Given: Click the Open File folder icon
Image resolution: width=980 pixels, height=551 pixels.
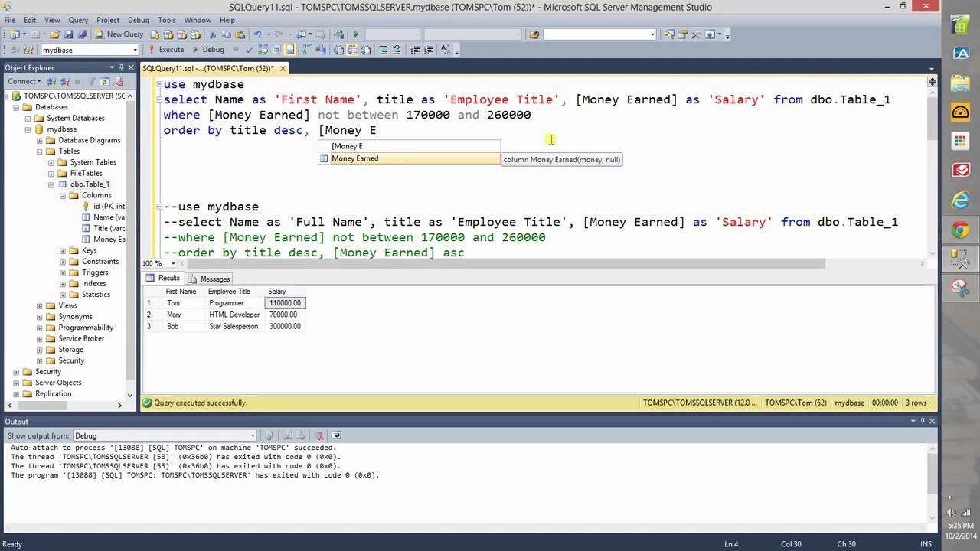Looking at the screenshot, I should pos(55,34).
